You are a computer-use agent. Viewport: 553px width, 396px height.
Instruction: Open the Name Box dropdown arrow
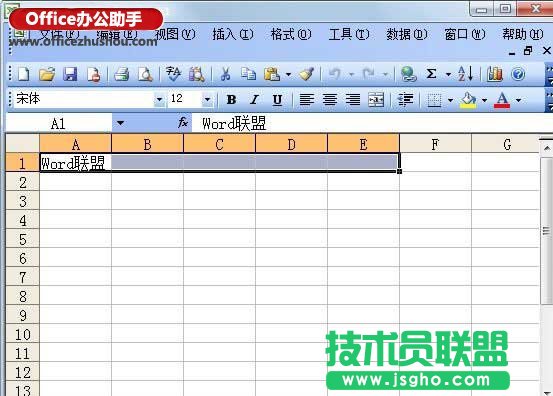tap(120, 123)
